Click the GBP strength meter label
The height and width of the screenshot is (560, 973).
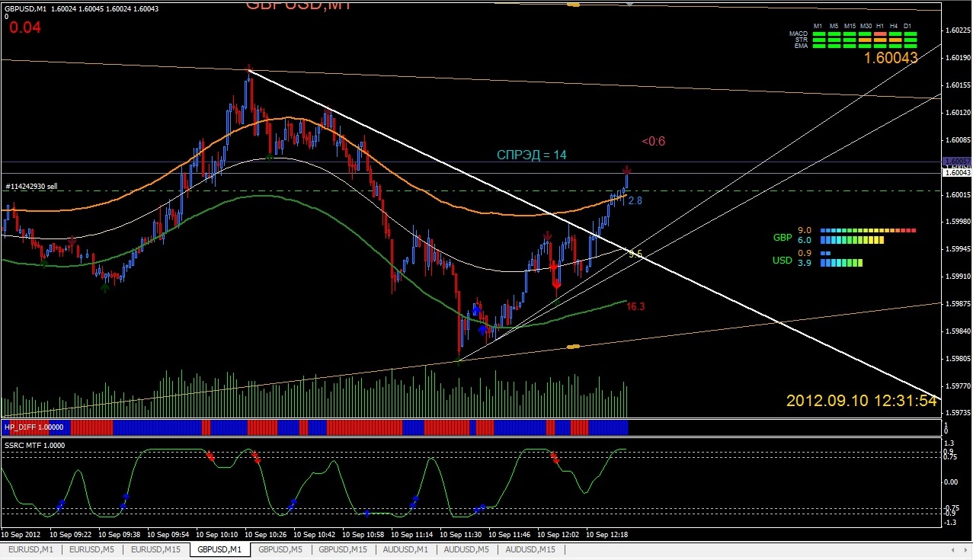(783, 237)
